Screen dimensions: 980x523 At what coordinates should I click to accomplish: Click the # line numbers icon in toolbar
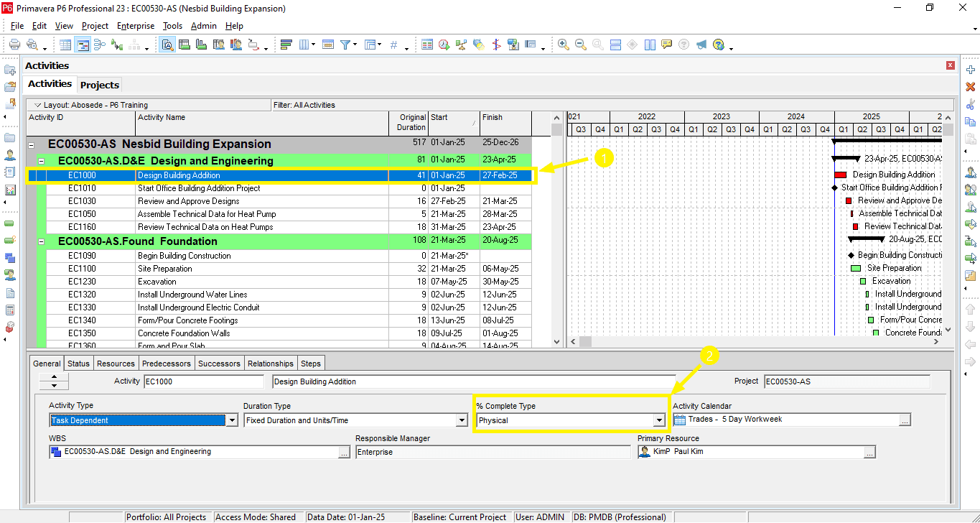coord(393,45)
